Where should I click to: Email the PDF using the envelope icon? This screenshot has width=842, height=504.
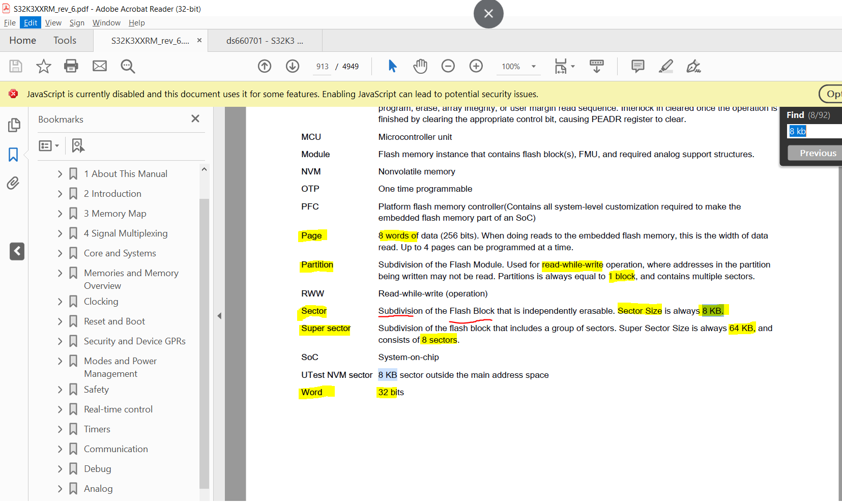point(100,66)
